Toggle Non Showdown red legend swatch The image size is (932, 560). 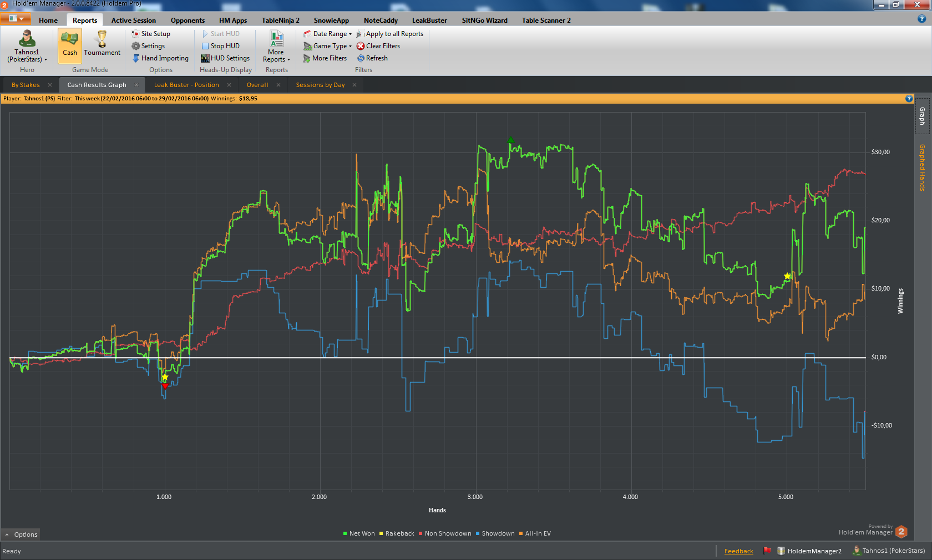[421, 533]
